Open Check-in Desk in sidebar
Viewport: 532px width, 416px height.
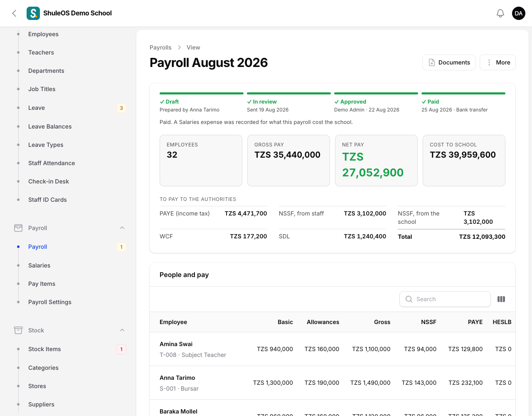(49, 181)
